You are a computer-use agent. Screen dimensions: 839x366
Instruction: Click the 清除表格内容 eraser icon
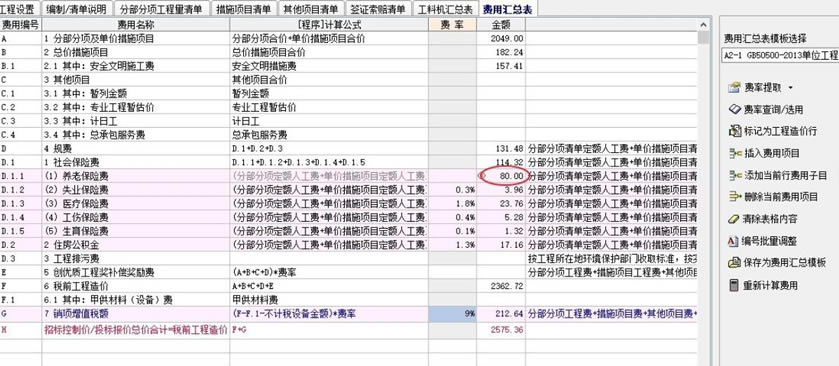coord(734,219)
